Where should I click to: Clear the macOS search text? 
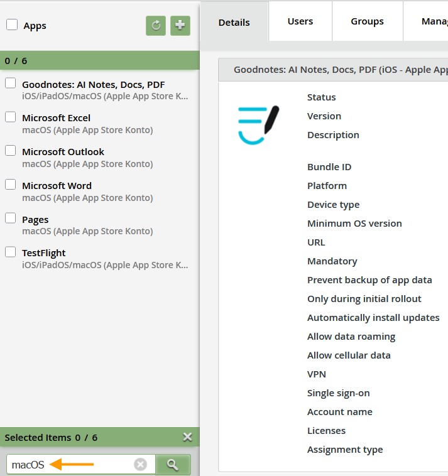(140, 465)
